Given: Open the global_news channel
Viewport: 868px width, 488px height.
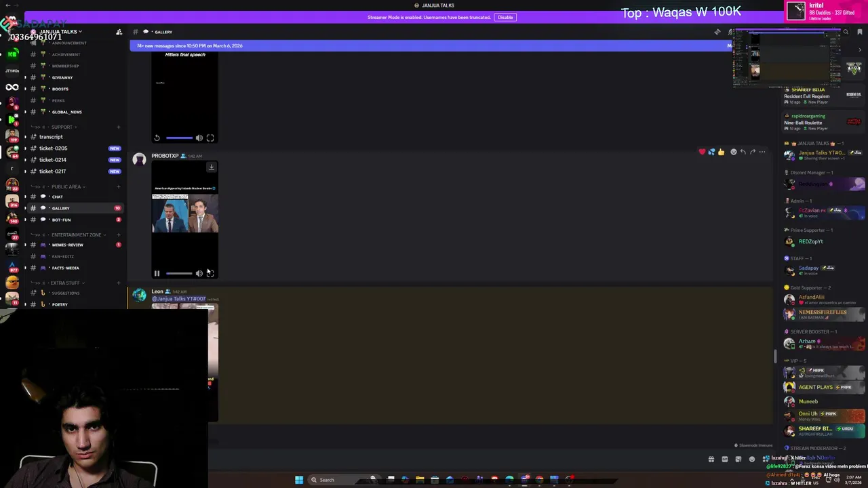Looking at the screenshot, I should click(74, 112).
